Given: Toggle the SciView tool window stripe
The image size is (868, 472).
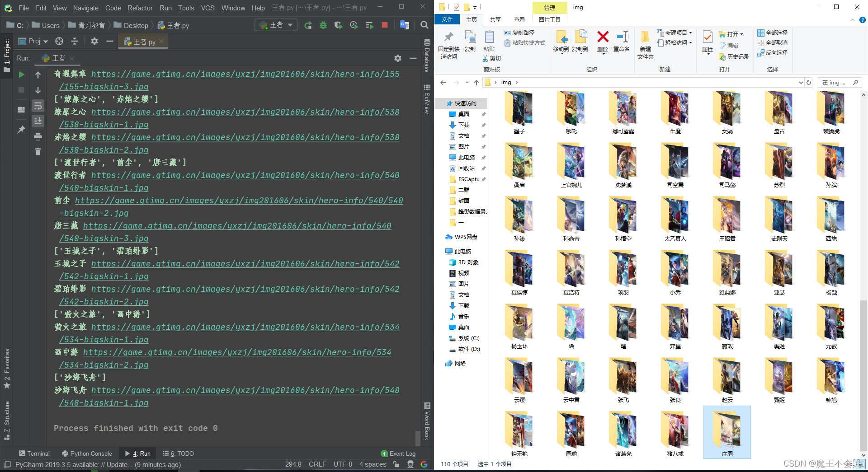Looking at the screenshot, I should [x=427, y=99].
